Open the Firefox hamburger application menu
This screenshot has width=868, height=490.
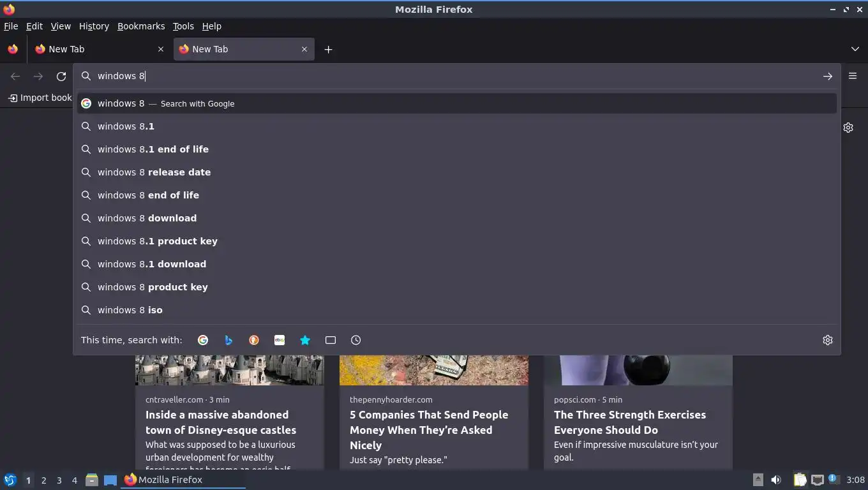853,75
